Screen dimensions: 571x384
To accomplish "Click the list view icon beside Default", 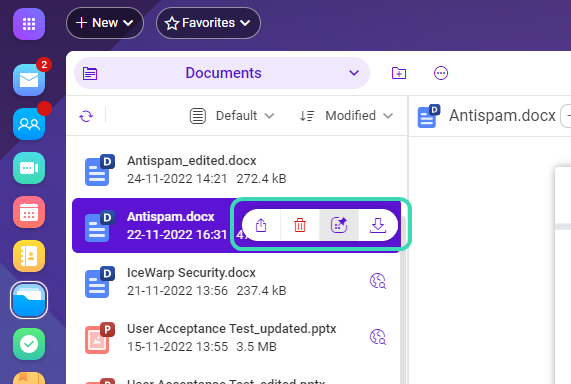I will coord(198,116).
